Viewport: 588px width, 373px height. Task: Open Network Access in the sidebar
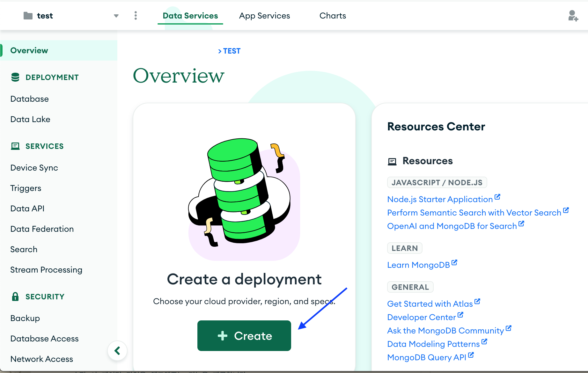click(42, 359)
